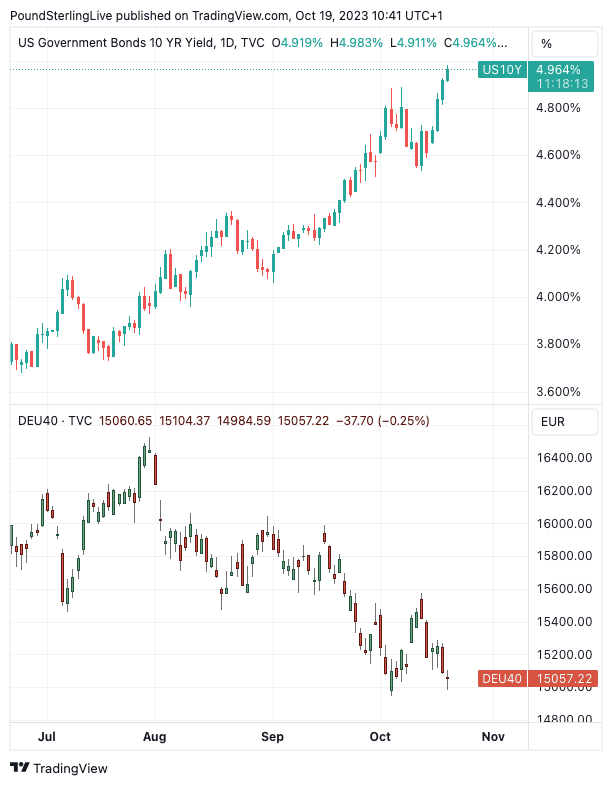Select Oct on the time axis
The height and width of the screenshot is (785, 612).
point(380,737)
